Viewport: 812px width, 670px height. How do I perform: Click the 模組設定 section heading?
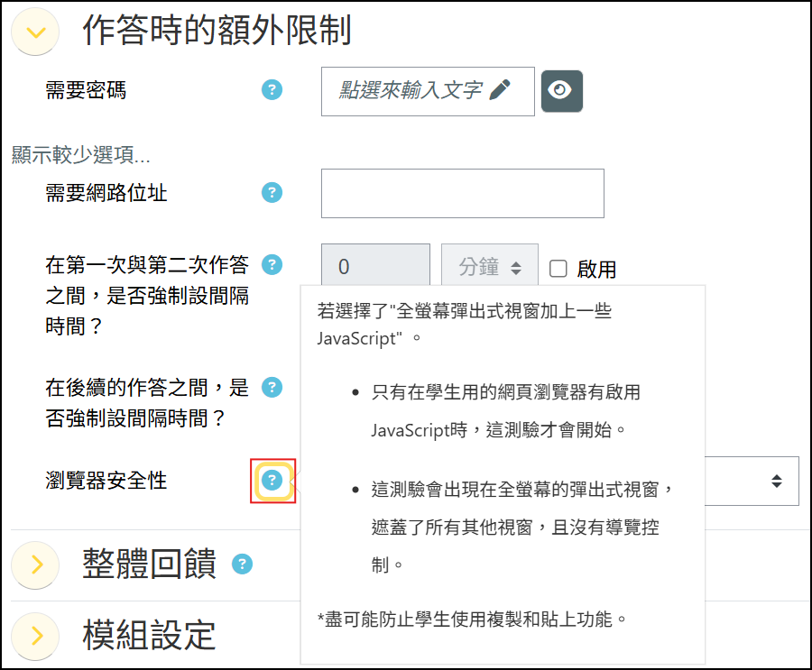(x=149, y=636)
